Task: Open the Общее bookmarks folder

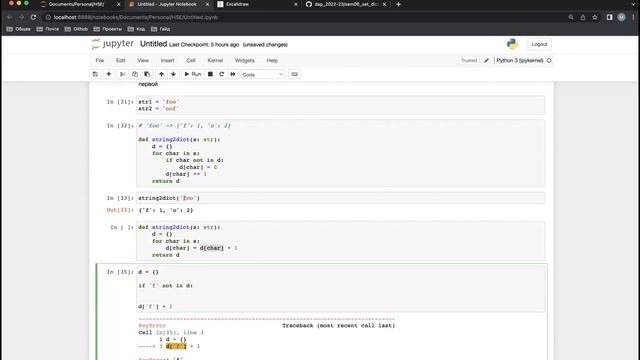Action: point(19,29)
